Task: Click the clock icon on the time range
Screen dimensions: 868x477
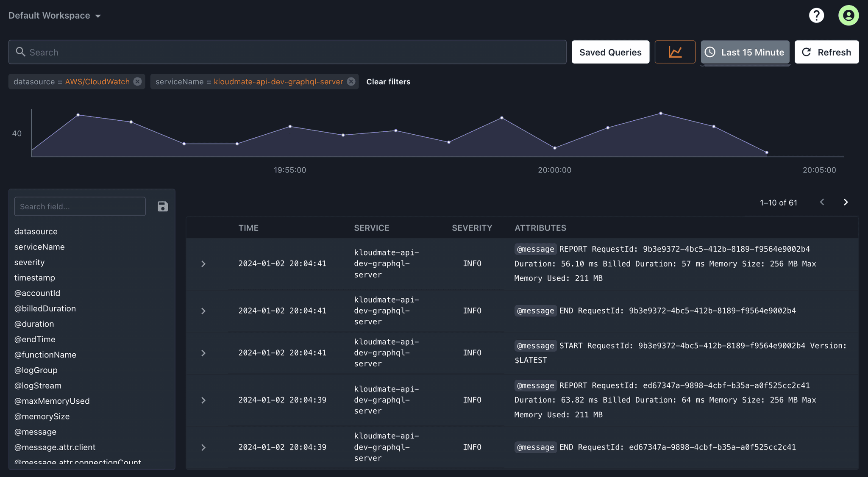Action: pos(710,52)
